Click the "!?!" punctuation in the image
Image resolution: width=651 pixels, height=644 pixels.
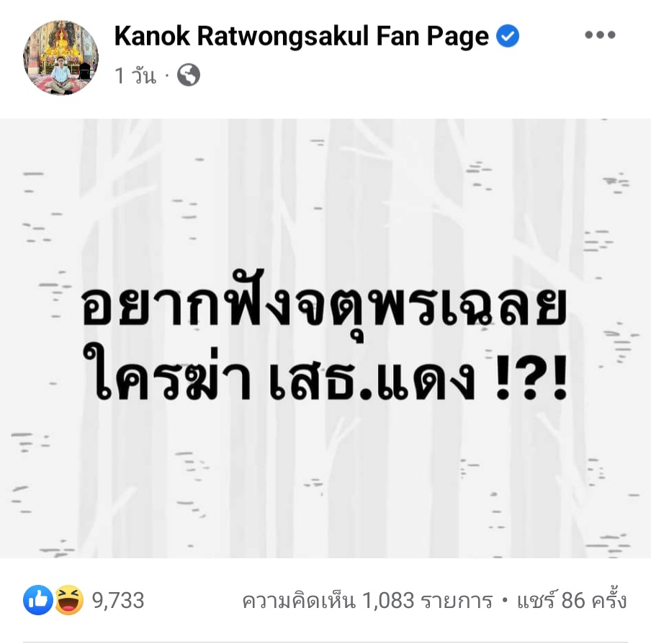(531, 377)
